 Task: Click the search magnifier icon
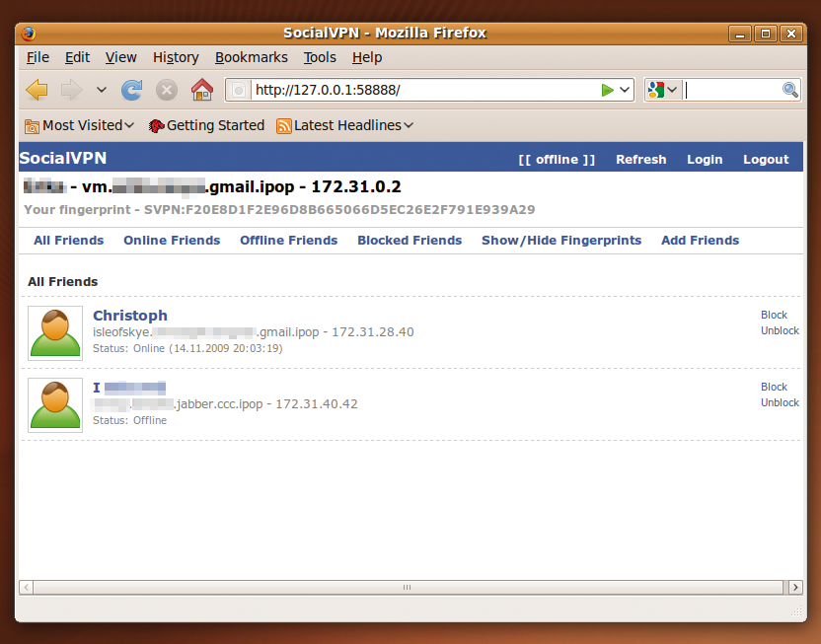(790, 90)
